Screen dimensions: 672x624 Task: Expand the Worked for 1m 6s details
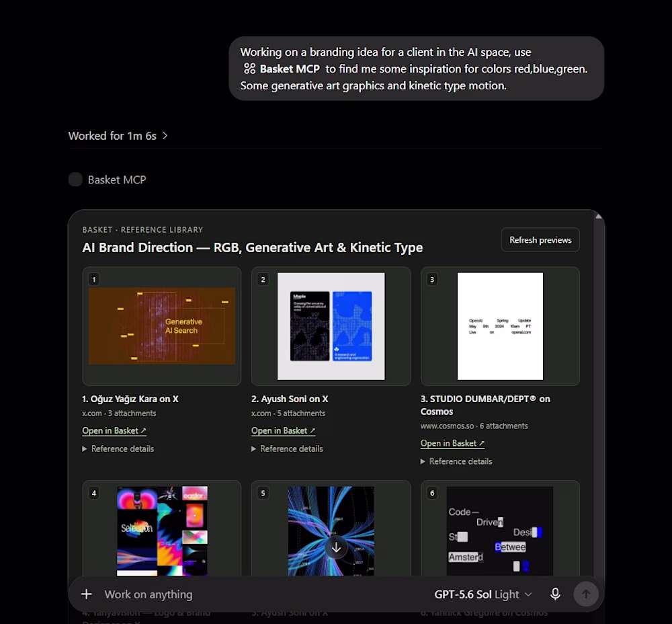click(x=118, y=136)
